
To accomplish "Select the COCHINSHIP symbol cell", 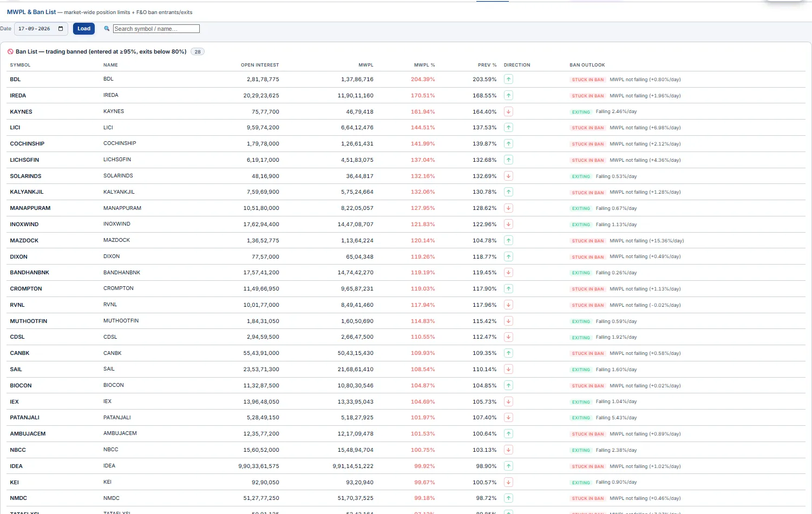I will tap(27, 144).
